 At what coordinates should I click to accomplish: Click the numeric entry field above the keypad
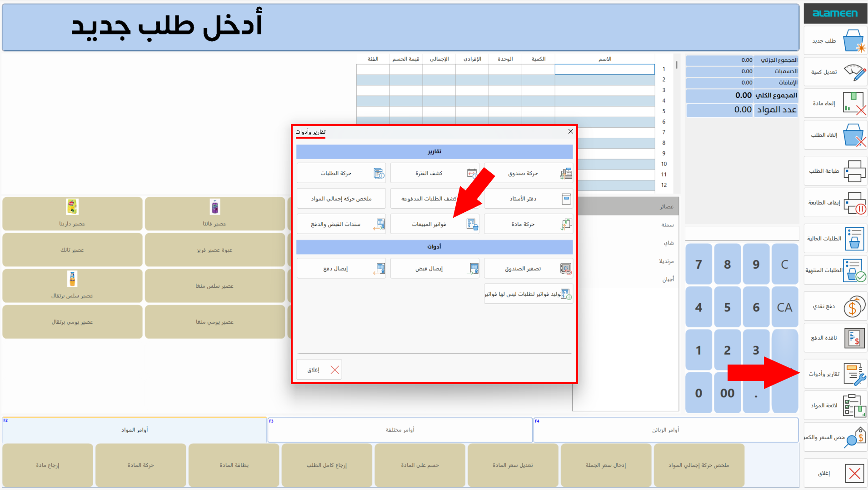click(x=742, y=234)
